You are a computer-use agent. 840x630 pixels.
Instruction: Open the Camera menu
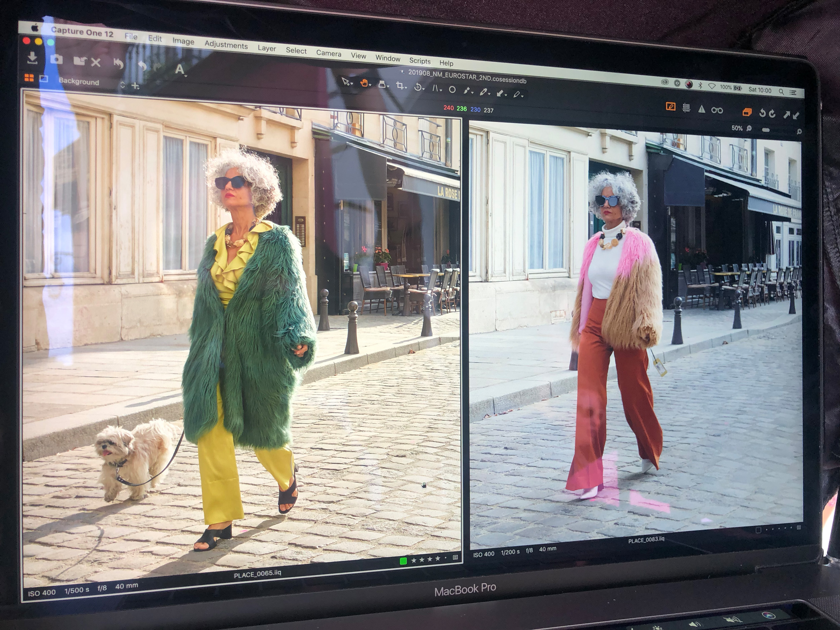[x=329, y=53]
